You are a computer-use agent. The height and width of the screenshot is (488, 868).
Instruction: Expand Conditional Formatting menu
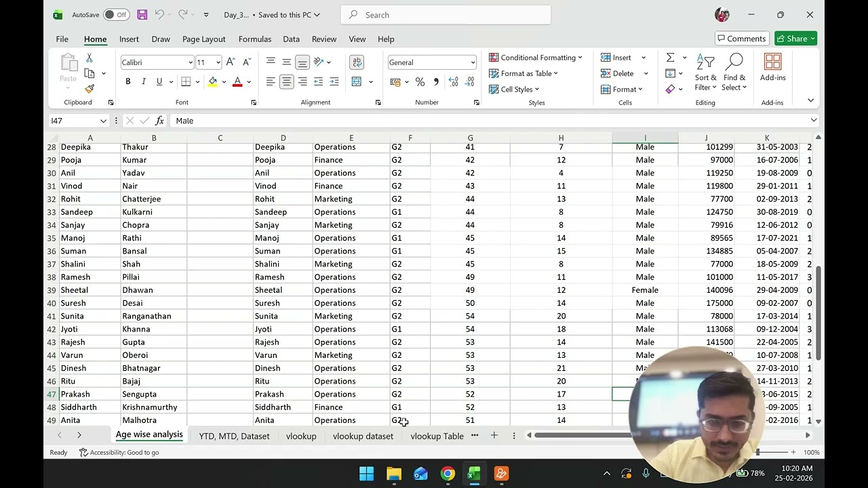536,58
